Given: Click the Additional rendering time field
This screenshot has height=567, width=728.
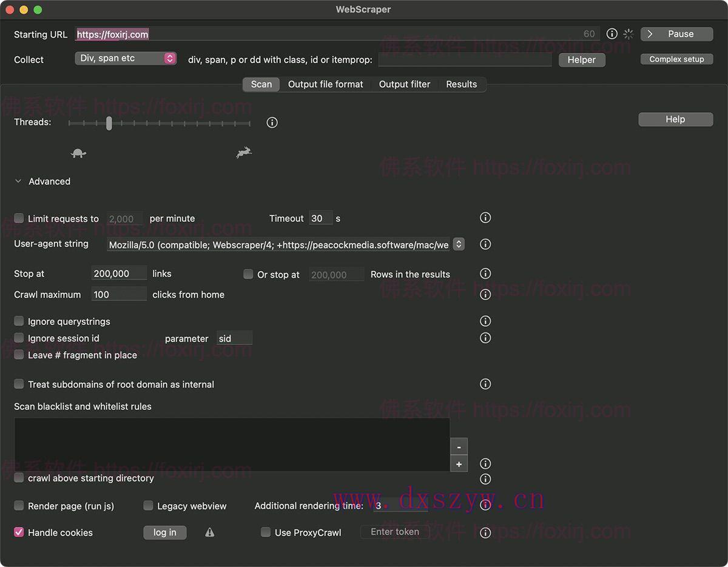Looking at the screenshot, I should point(400,505).
